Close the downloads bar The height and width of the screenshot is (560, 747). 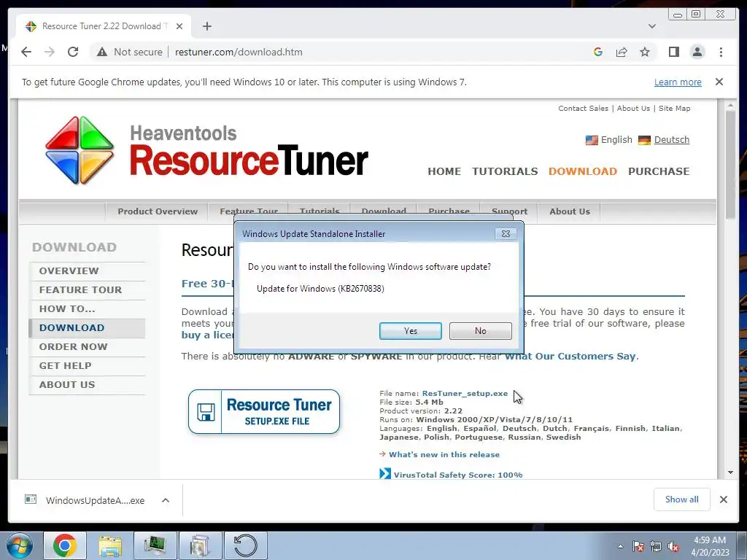723,499
